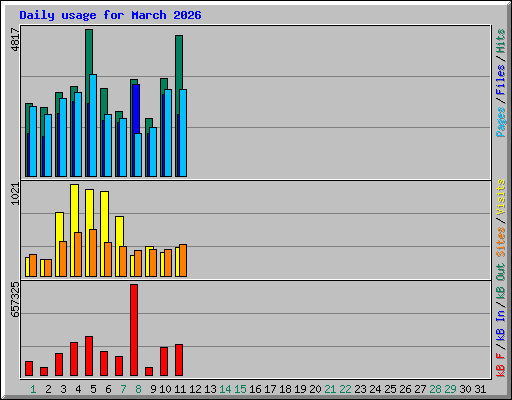Select day 31 on the x-axis
Image resolution: width=512 pixels, height=400 pixels.
coord(480,389)
